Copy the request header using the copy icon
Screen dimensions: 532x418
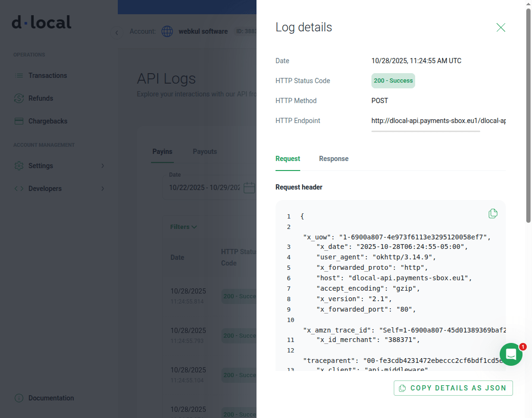tap(493, 213)
